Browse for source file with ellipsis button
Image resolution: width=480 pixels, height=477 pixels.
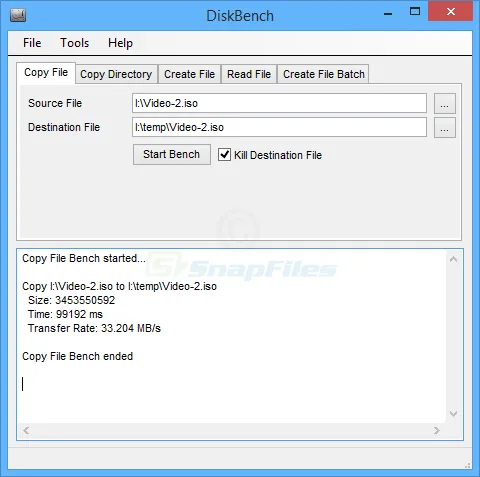[x=445, y=104]
